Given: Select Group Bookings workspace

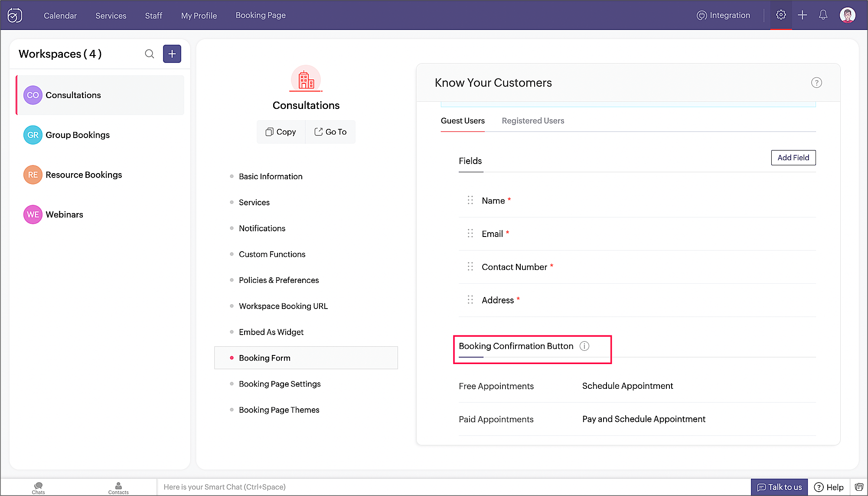Looking at the screenshot, I should 77,135.
